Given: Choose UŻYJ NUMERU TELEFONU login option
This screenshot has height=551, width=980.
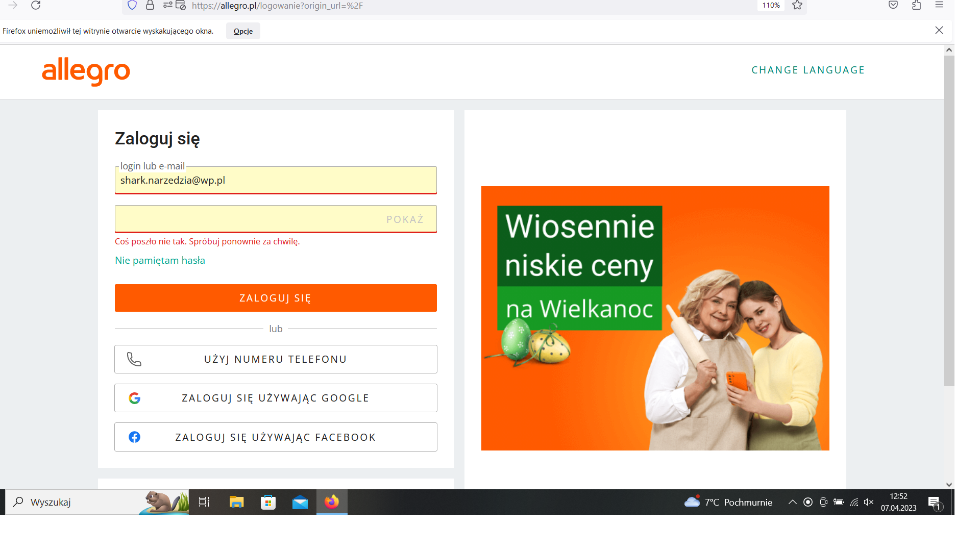Looking at the screenshot, I should coord(276,359).
